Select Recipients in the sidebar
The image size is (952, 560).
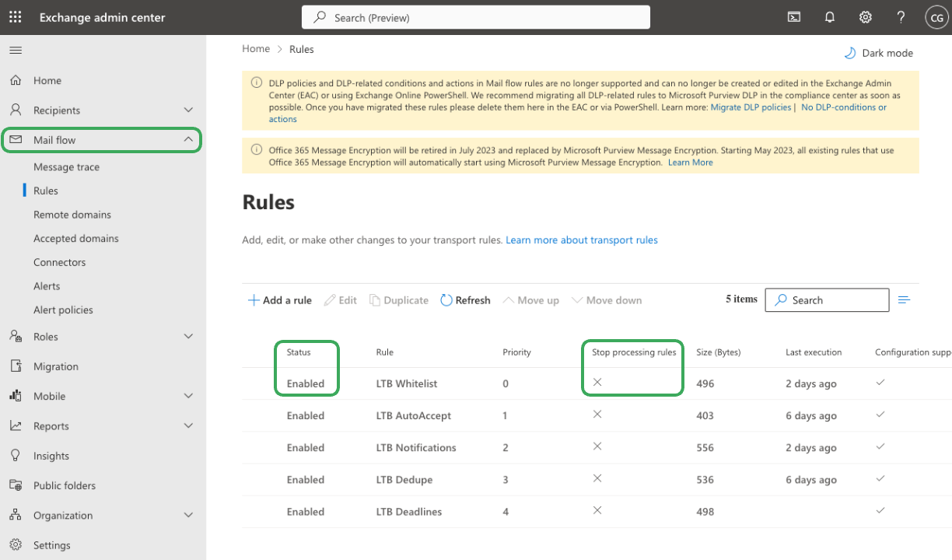pyautogui.click(x=57, y=110)
